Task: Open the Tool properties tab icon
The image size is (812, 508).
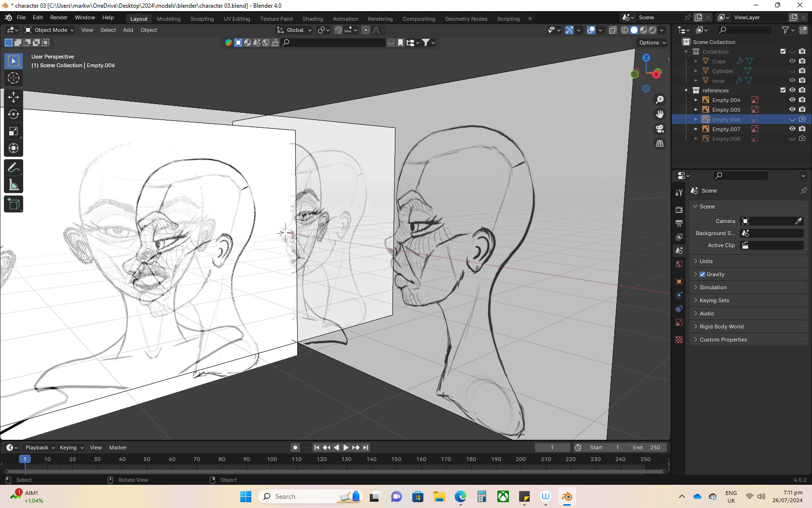Action: click(x=679, y=193)
